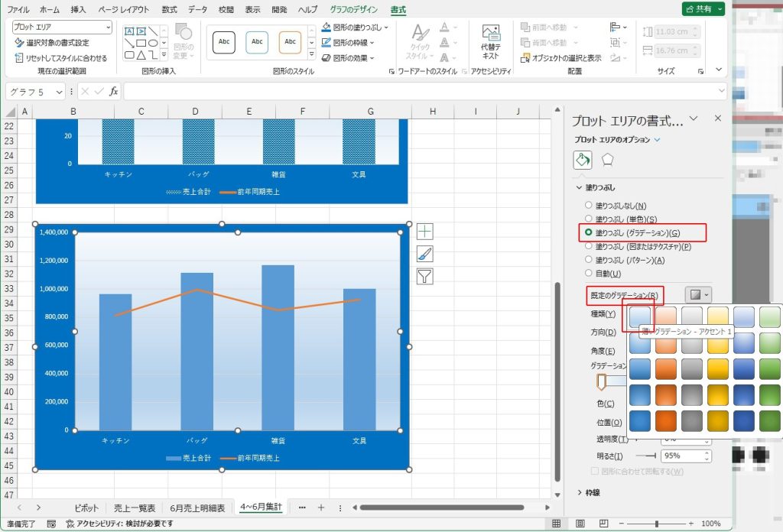This screenshot has width=783, height=532.
Task: Open the プロット エリア selection dropdown
Action: pos(62,27)
